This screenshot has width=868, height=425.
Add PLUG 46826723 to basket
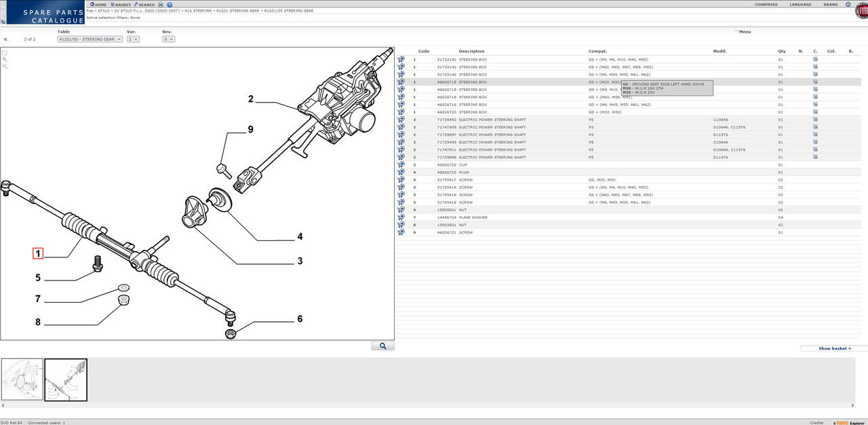coord(401,172)
